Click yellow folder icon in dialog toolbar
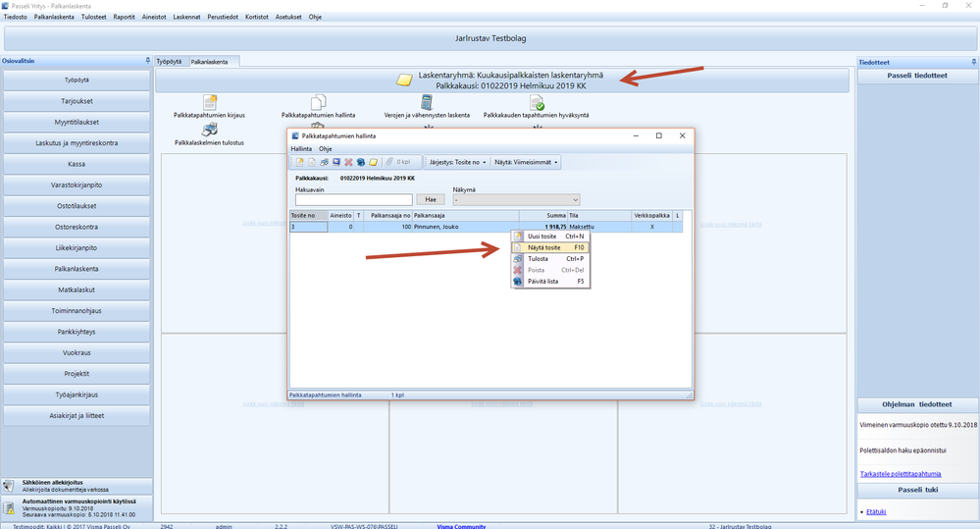Viewport: 980px width, 529px height. tap(373, 162)
